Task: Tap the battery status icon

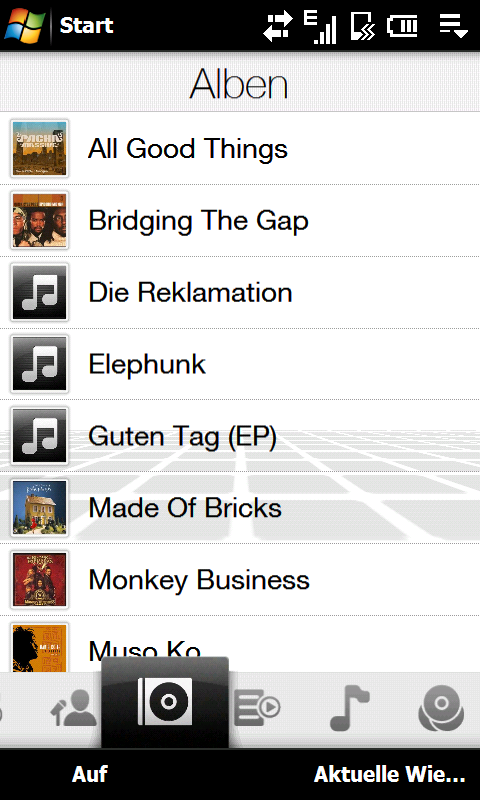Action: [402, 26]
